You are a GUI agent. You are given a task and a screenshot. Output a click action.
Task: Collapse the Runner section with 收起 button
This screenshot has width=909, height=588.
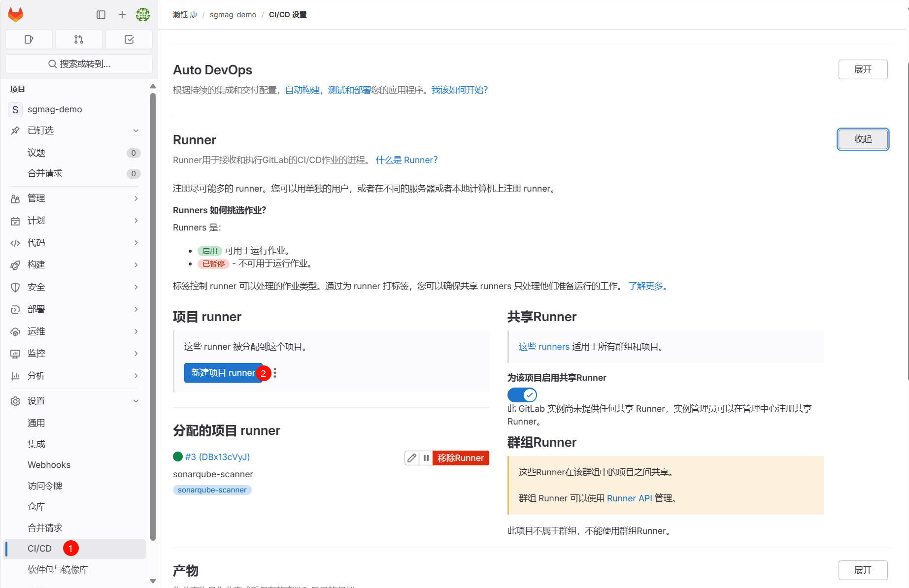click(863, 139)
